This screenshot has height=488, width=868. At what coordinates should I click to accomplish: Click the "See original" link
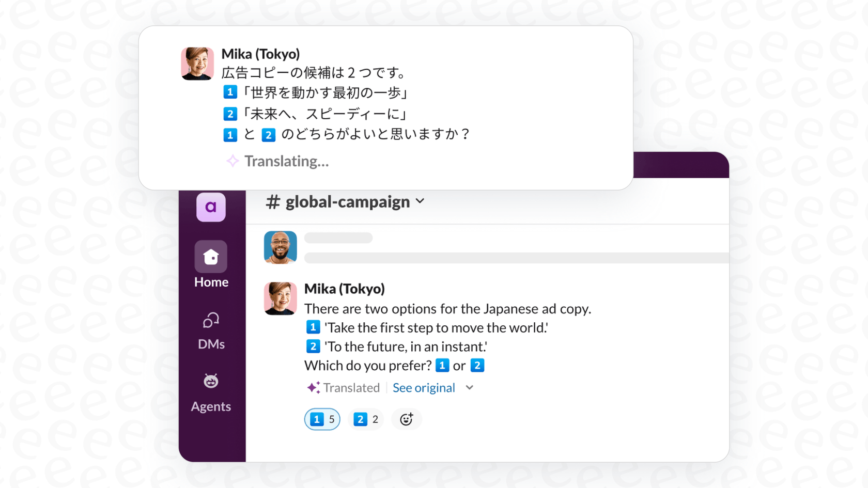424,387
